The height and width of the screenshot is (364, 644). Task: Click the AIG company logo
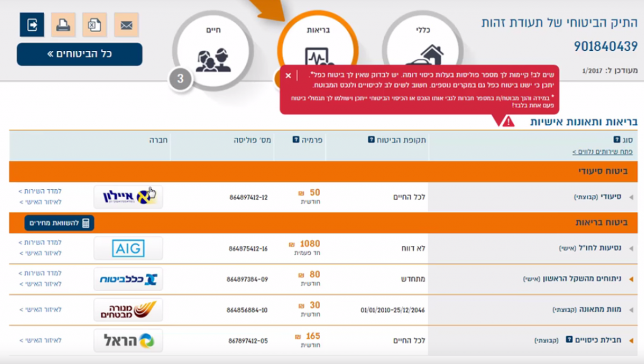pos(128,248)
